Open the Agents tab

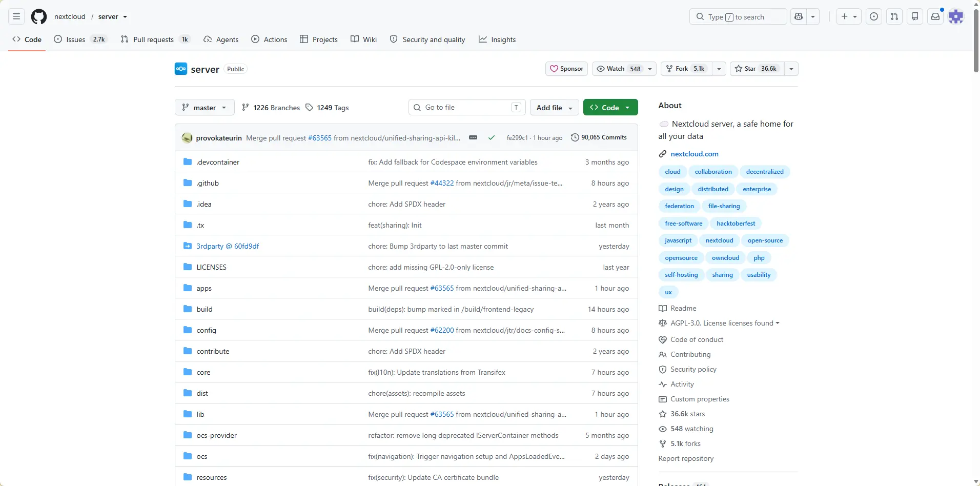pyautogui.click(x=221, y=39)
